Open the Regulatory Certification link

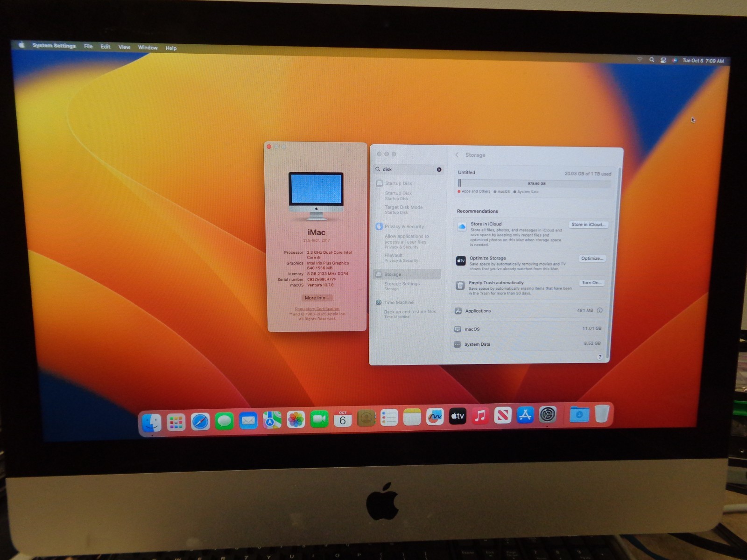(x=317, y=309)
